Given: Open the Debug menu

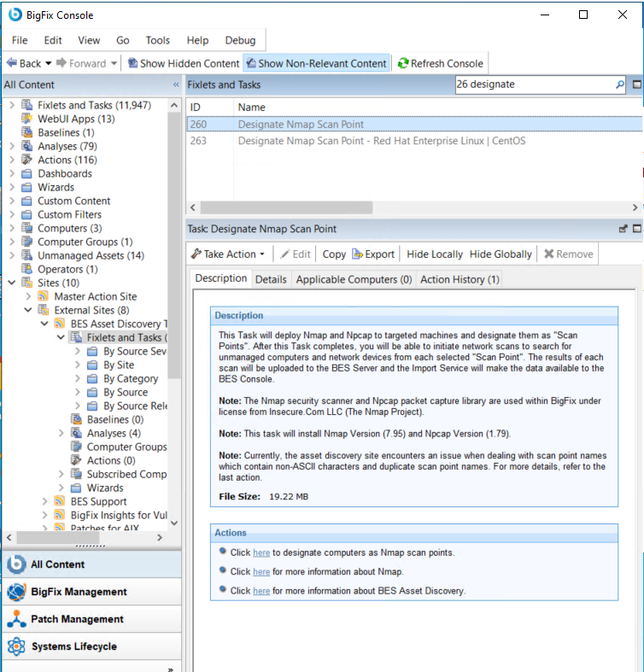Looking at the screenshot, I should [240, 40].
